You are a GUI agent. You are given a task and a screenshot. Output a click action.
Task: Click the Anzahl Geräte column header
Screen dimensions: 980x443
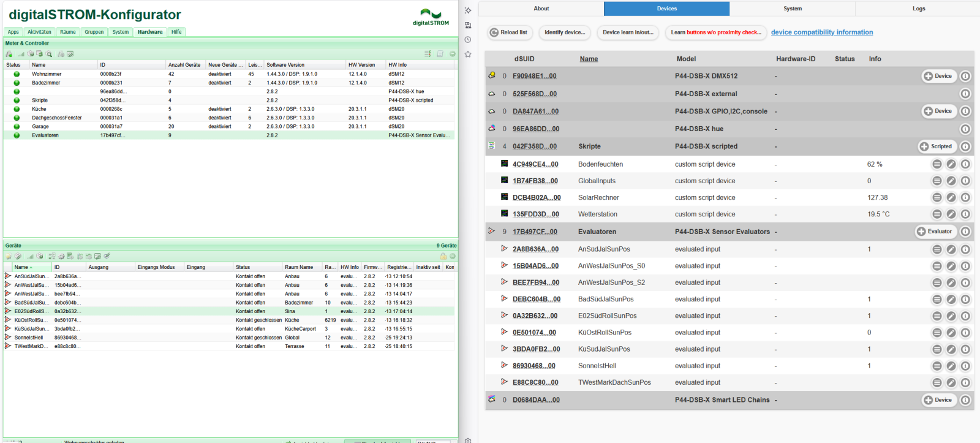[x=185, y=65]
